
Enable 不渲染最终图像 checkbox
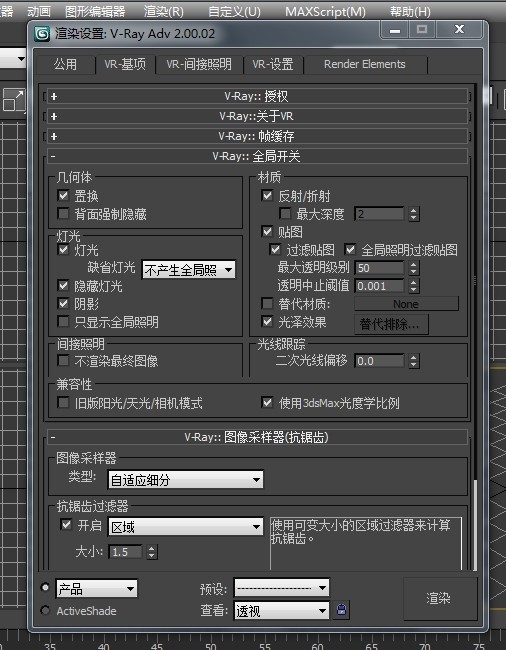pos(63,360)
